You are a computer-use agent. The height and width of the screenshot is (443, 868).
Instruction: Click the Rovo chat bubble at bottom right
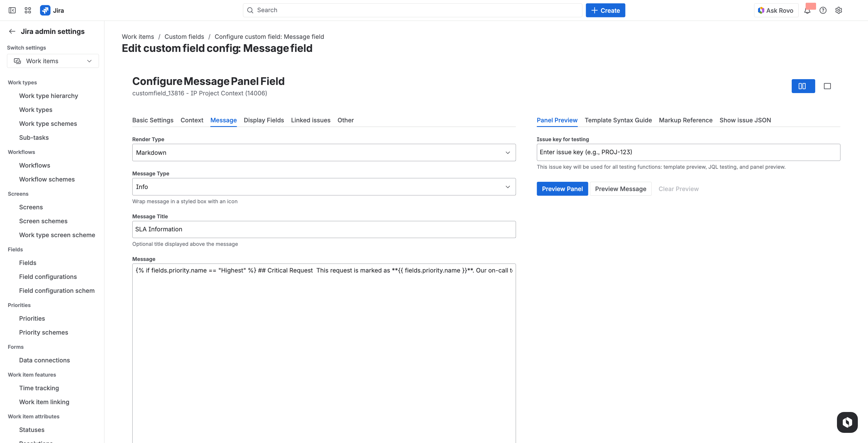tap(847, 422)
